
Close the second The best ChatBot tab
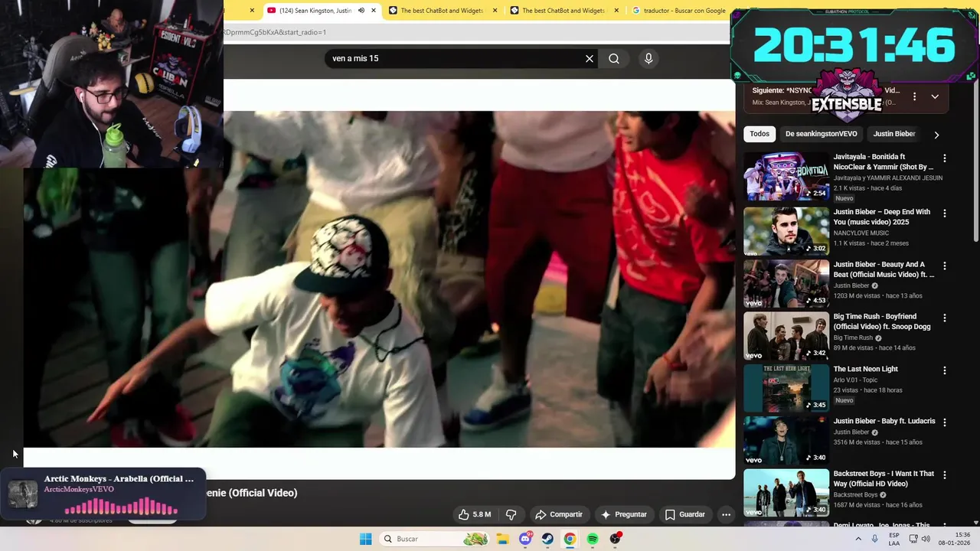point(616,11)
